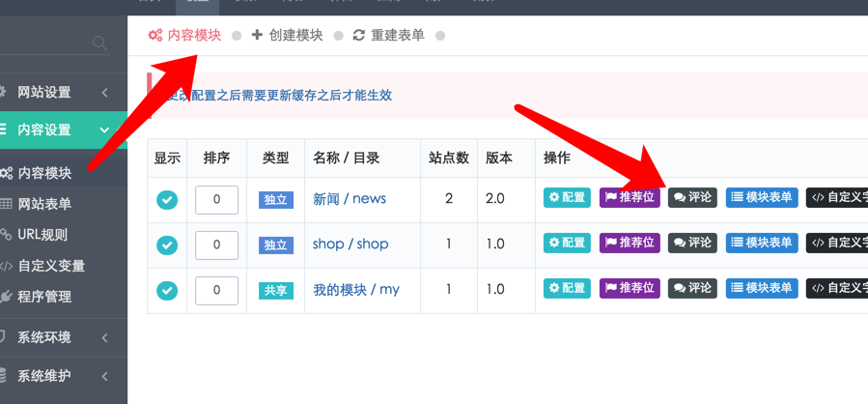Click the plus icon beside 创建模块
The image size is (868, 404).
pos(257,36)
